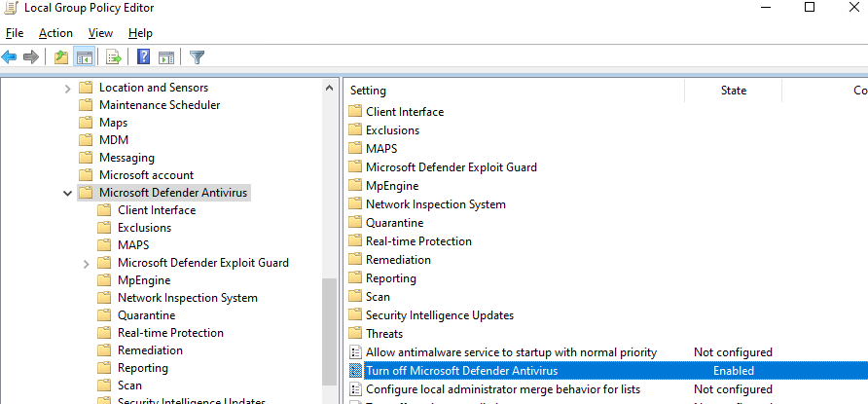Select MAPS under Defender in left tree
The image size is (868, 404).
[133, 245]
